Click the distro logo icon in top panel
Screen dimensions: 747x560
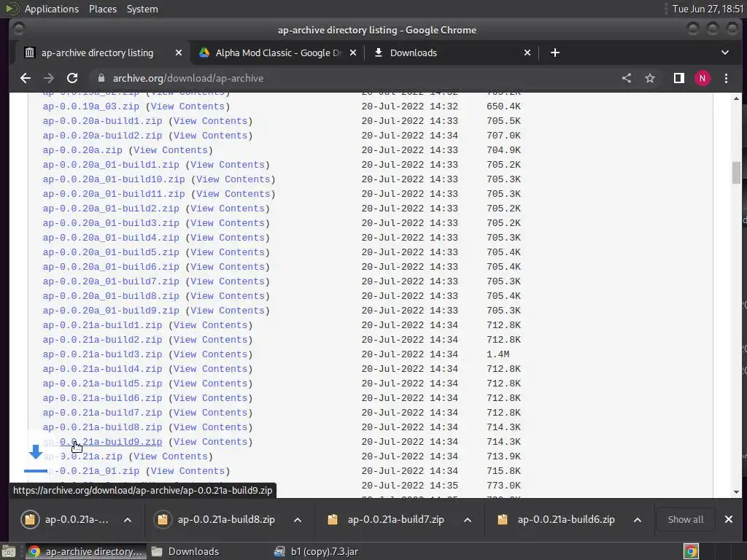point(12,9)
